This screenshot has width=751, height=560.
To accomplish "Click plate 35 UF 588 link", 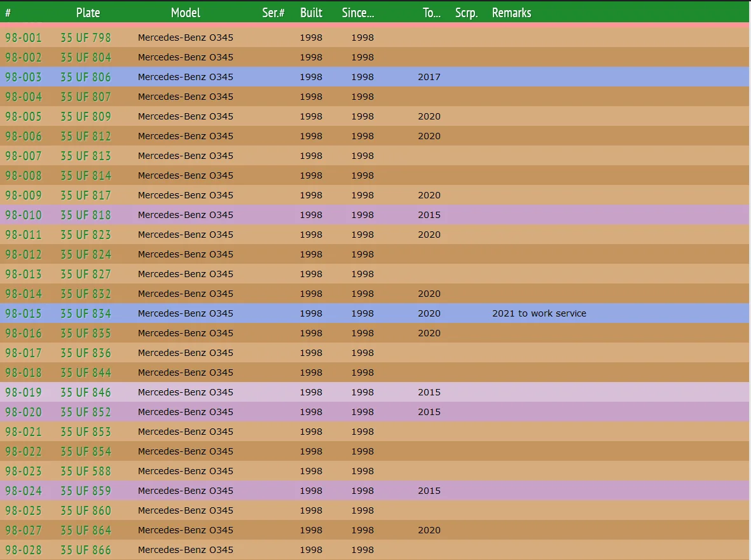I will tap(86, 471).
